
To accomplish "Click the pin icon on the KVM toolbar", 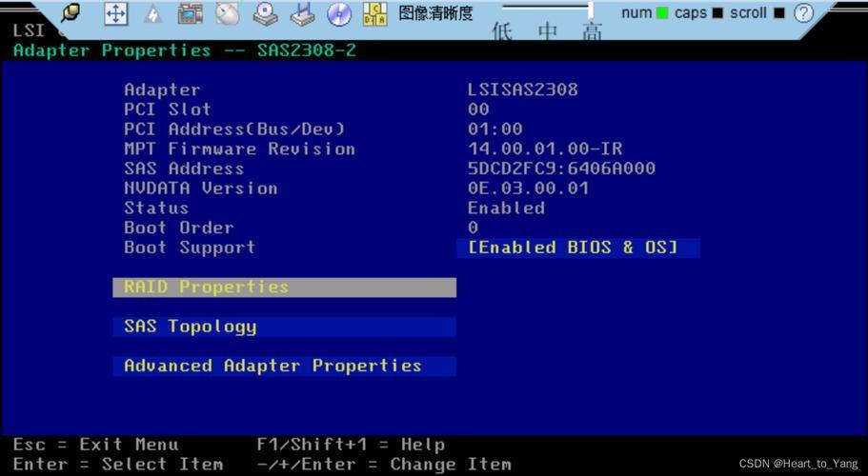I will point(71,12).
